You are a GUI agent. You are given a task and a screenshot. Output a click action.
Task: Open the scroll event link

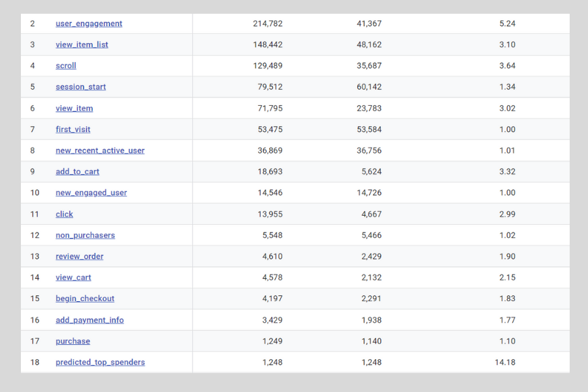coord(66,65)
